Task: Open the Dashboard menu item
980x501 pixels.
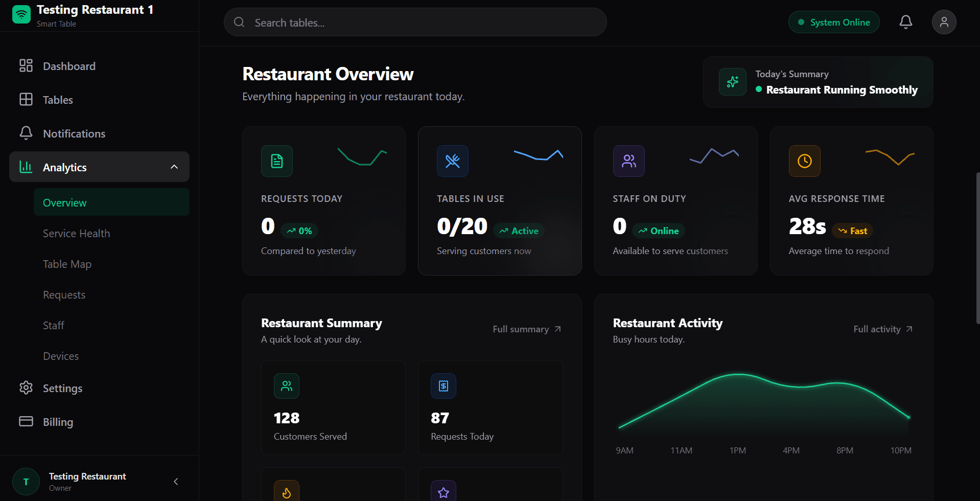Action: click(x=99, y=66)
